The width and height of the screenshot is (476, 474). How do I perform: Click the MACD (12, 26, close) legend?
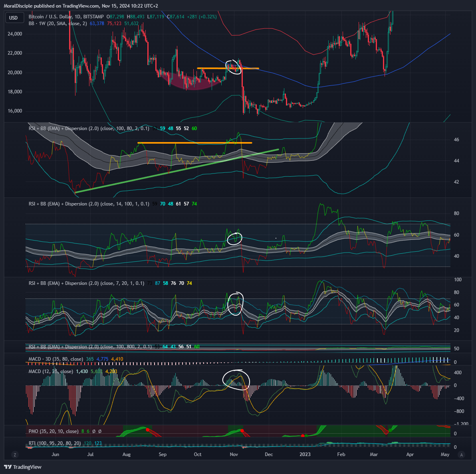[51, 371]
